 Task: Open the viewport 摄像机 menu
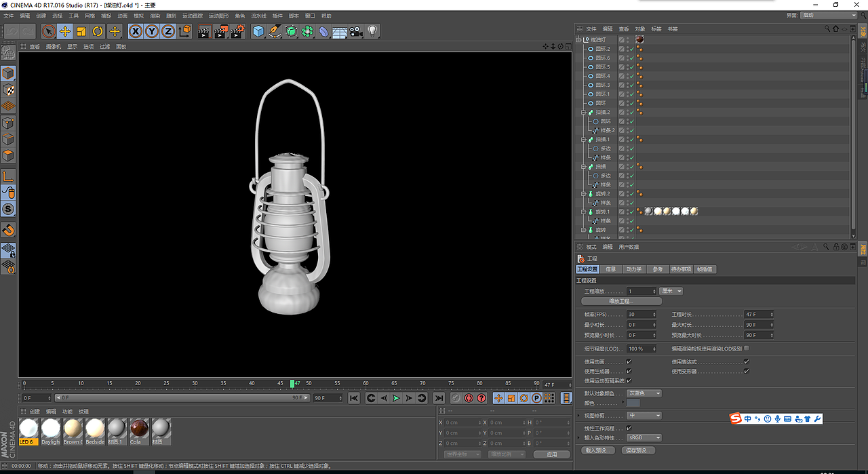[54, 47]
